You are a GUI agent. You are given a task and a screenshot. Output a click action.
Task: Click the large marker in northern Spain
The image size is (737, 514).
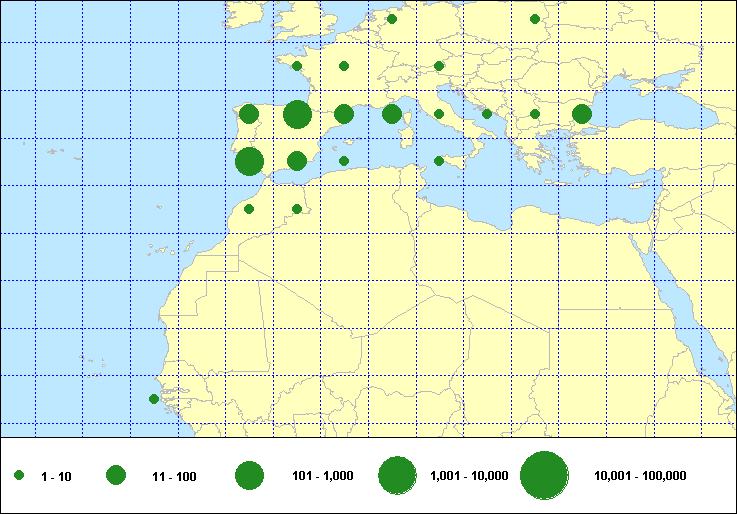[x=297, y=114]
